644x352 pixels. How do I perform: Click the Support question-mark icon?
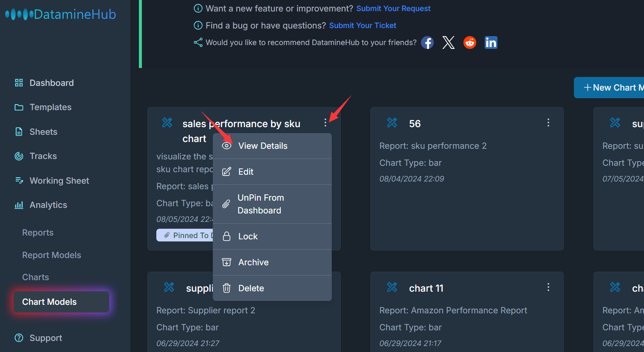[19, 338]
